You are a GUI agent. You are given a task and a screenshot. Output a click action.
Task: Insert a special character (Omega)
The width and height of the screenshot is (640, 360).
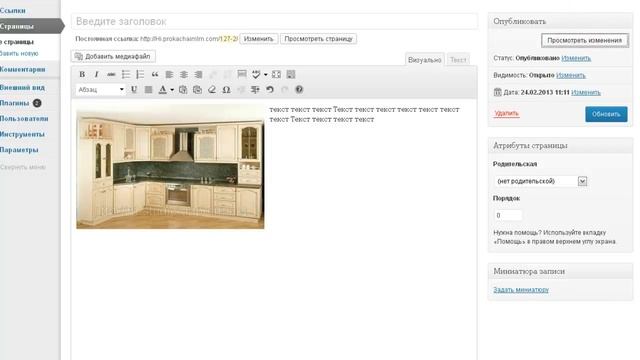(226, 89)
